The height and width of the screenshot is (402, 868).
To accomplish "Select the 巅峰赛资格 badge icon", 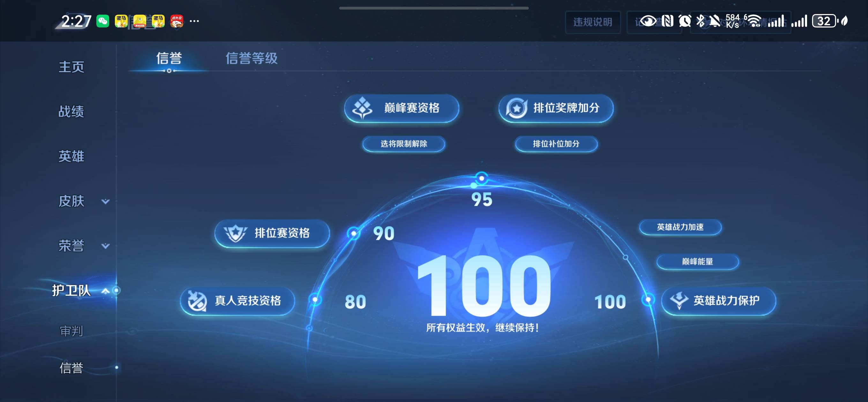I will (x=362, y=108).
